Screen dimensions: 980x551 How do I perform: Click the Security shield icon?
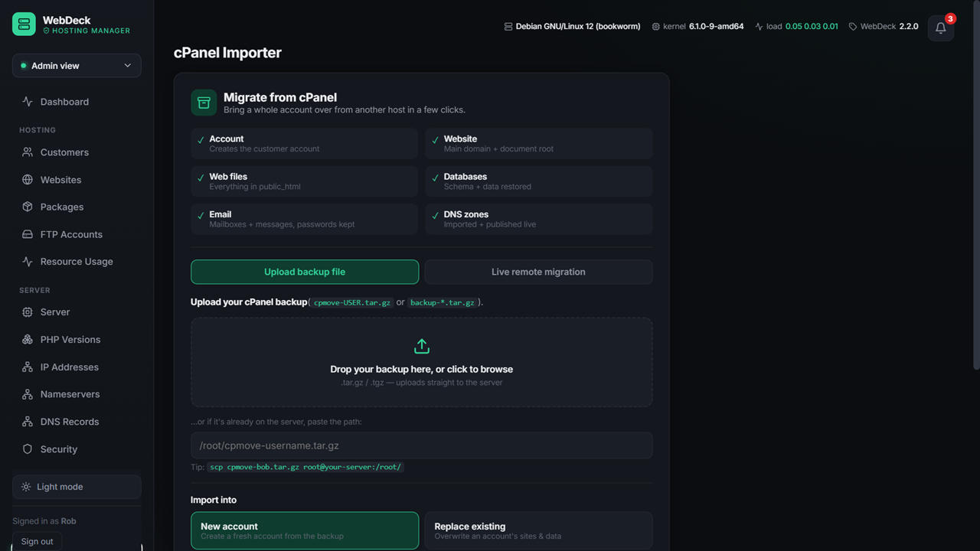tap(28, 449)
